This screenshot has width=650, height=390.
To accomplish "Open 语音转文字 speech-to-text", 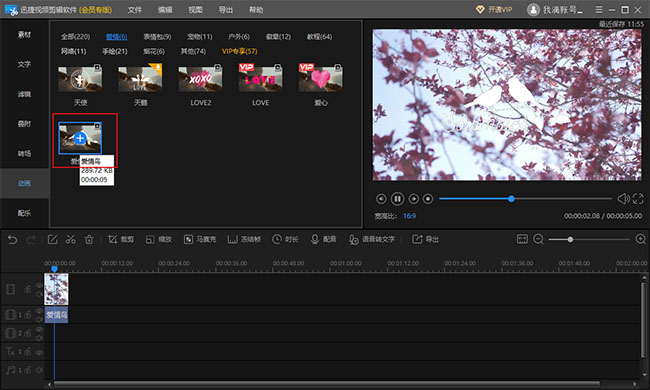I will tap(372, 240).
